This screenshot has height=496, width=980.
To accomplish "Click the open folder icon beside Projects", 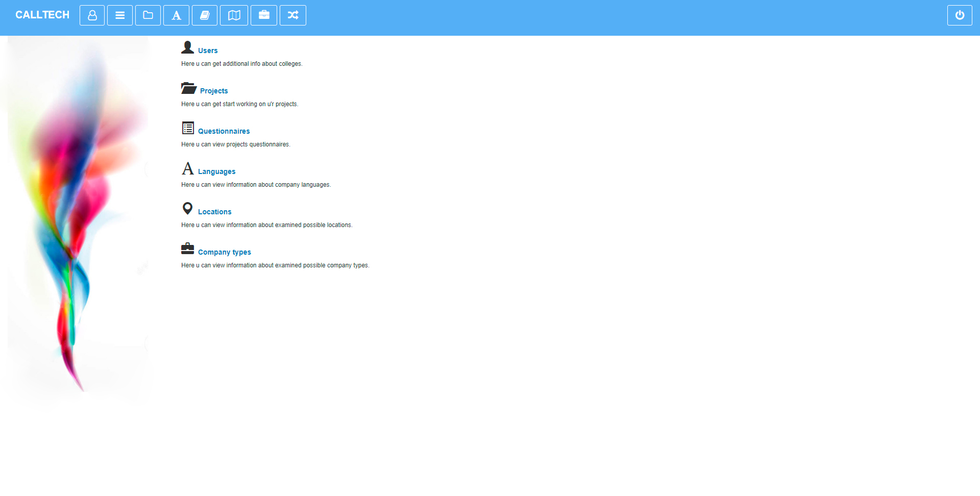I will click(188, 88).
